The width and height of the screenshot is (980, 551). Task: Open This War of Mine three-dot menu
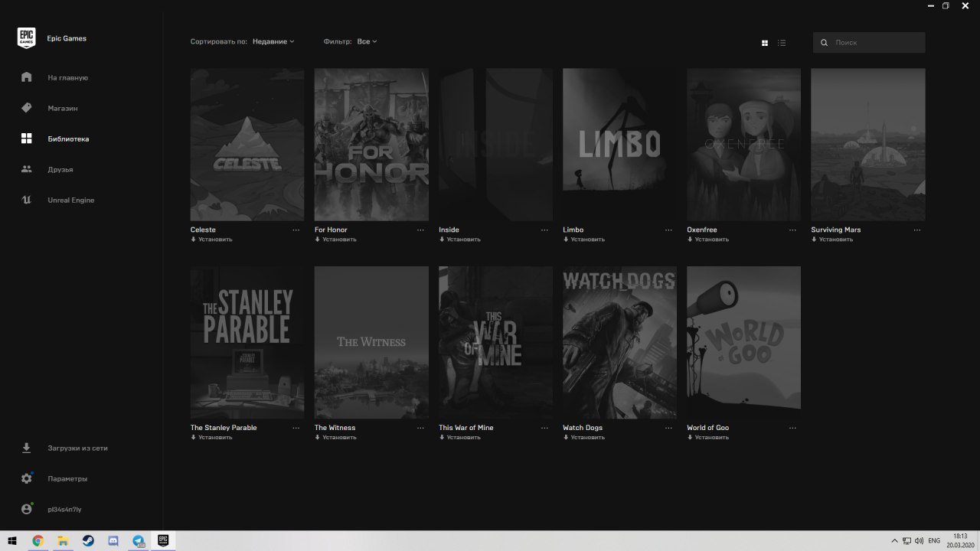click(544, 428)
